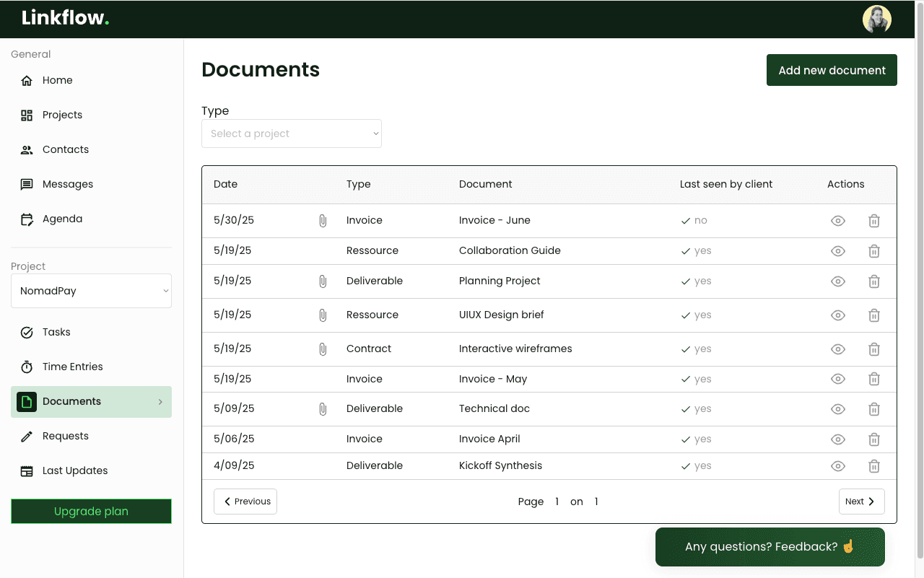Delete the UIUX Design brief document

coord(873,315)
